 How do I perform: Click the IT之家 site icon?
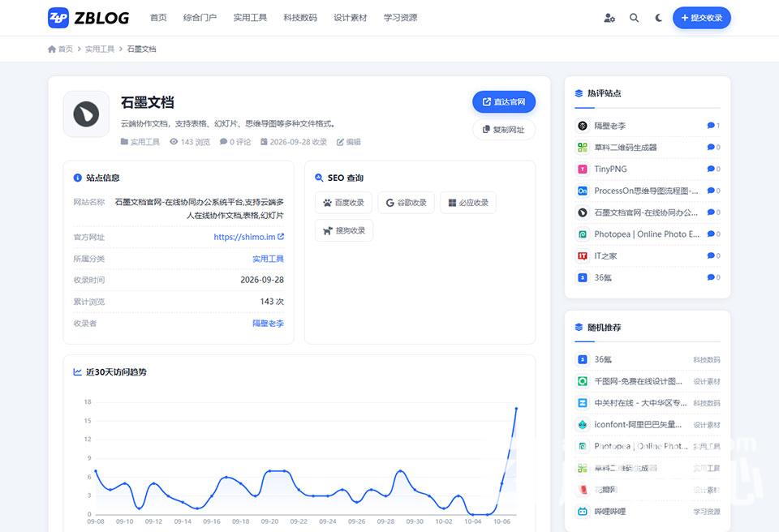tap(583, 255)
